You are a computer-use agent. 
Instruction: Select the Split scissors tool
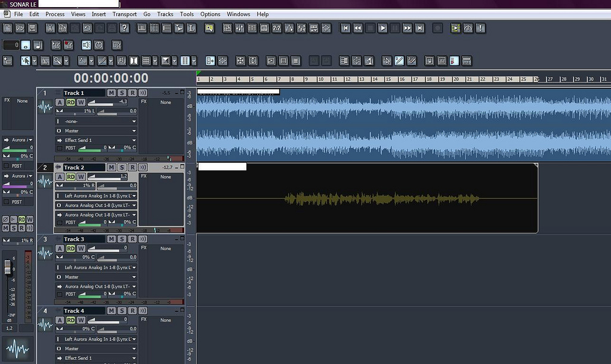pos(45,61)
